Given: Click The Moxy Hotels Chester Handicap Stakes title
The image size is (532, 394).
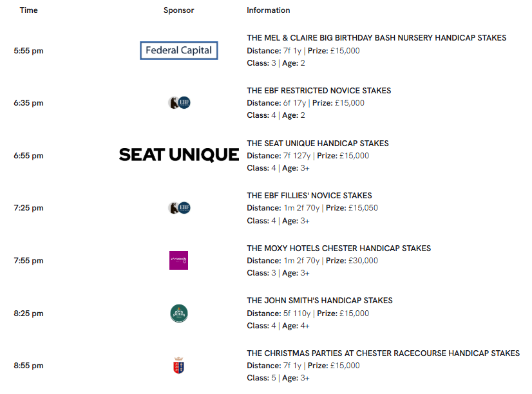Looking at the screenshot, I should (339, 249).
